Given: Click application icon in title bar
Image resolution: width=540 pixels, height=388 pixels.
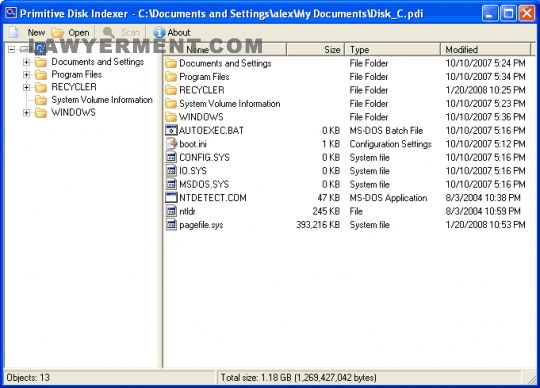Looking at the screenshot, I should (11, 13).
